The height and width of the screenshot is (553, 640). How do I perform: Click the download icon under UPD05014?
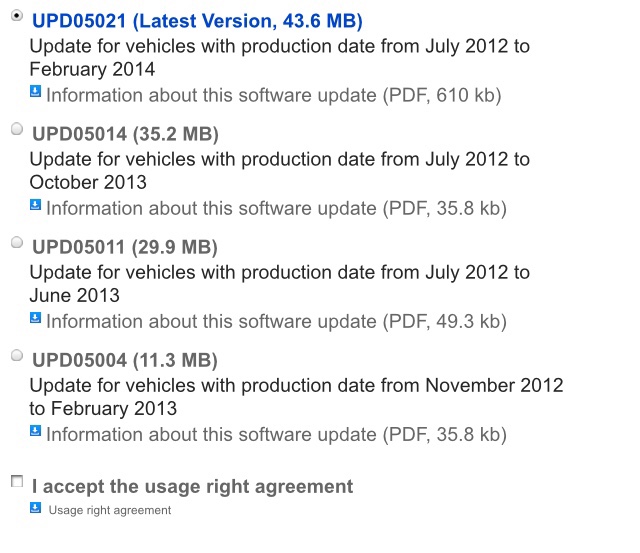pyautogui.click(x=36, y=204)
